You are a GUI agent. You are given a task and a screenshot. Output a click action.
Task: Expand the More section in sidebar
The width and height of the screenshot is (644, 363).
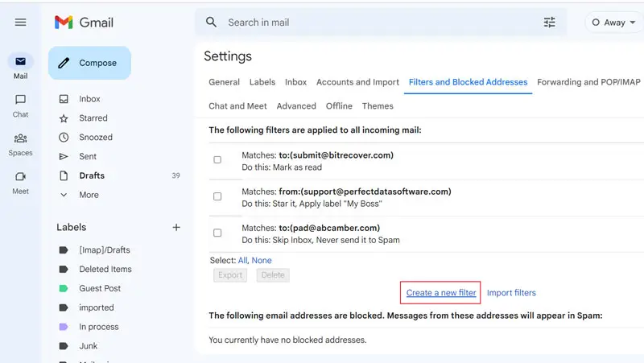click(89, 195)
